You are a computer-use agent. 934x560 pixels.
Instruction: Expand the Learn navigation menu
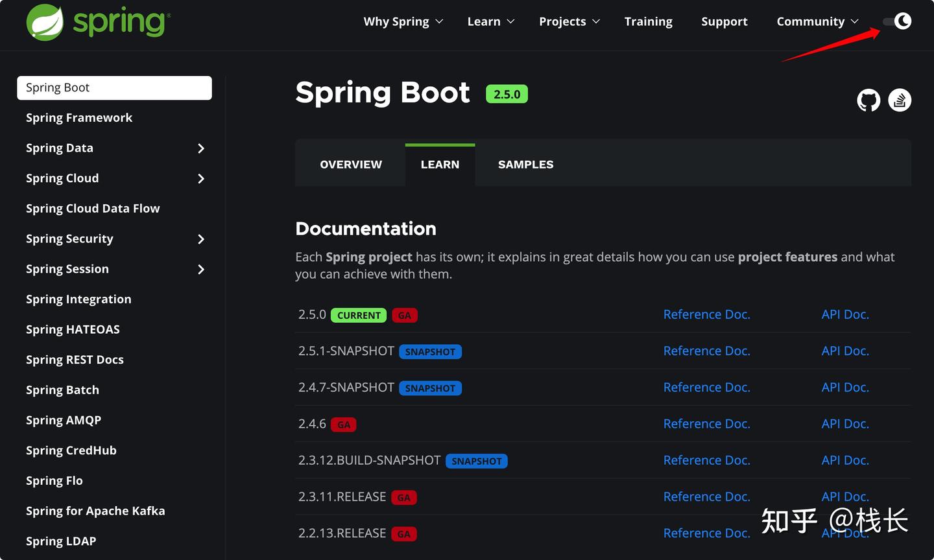click(491, 21)
